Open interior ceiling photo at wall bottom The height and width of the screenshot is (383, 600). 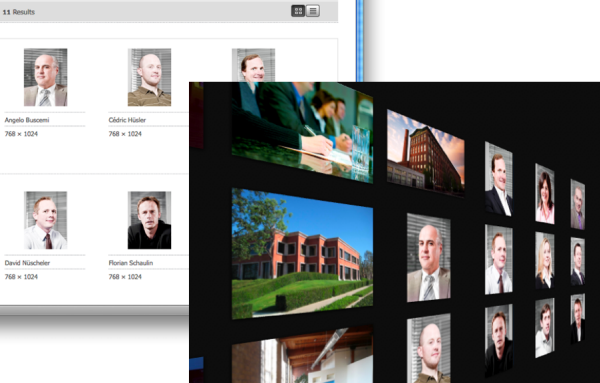[302, 355]
